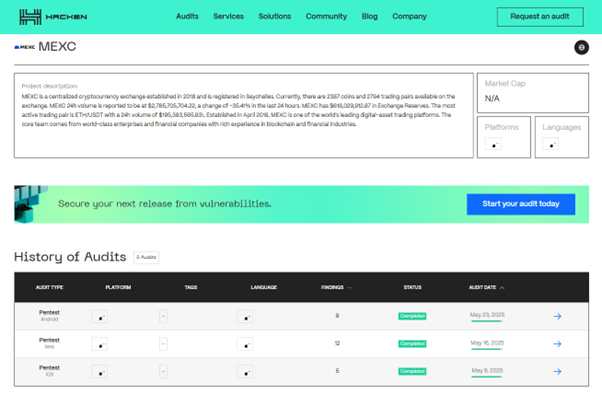602x395 pixels.
Task: Select the Pentest Android row label
Action: pyautogui.click(x=50, y=316)
